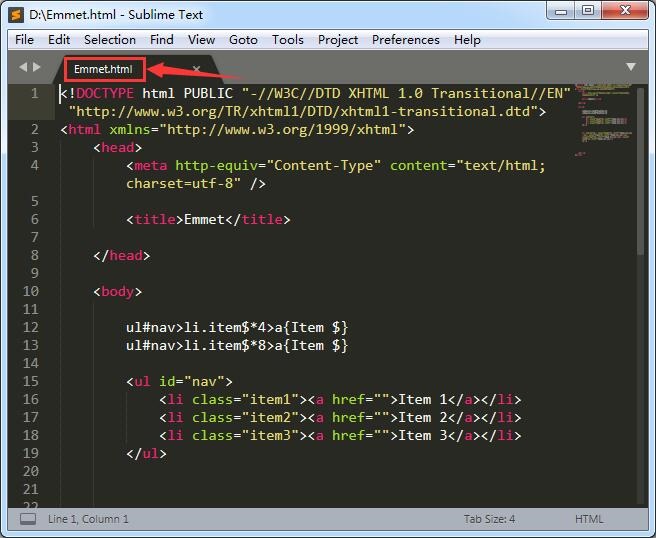The height and width of the screenshot is (538, 656).
Task: Close the Emmet.html tab
Action: tap(196, 69)
